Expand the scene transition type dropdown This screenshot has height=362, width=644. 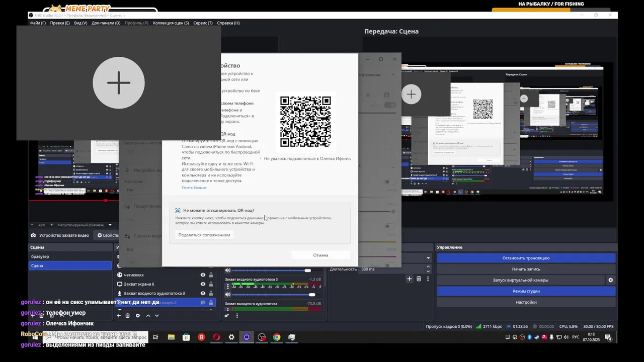[x=428, y=258]
